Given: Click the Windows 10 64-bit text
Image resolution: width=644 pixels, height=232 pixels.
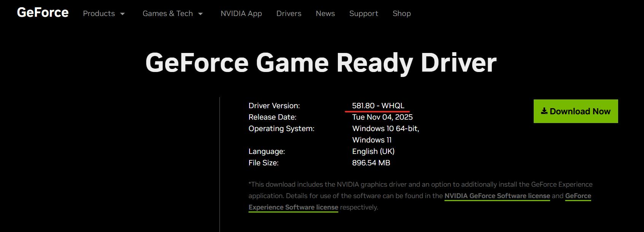Looking at the screenshot, I should tap(386, 128).
